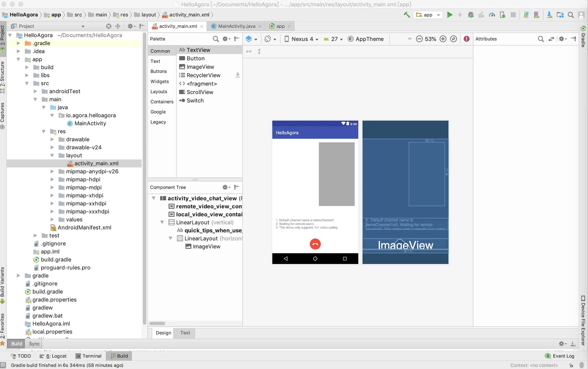The height and width of the screenshot is (369, 588).
Task: Open the Build Variants side panel
Action: [x=3, y=285]
